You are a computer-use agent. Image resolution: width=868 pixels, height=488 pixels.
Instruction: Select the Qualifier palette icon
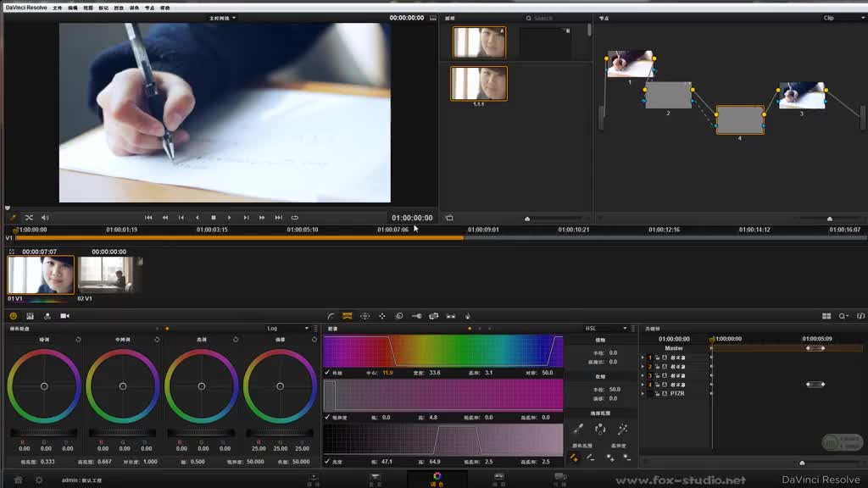point(347,316)
